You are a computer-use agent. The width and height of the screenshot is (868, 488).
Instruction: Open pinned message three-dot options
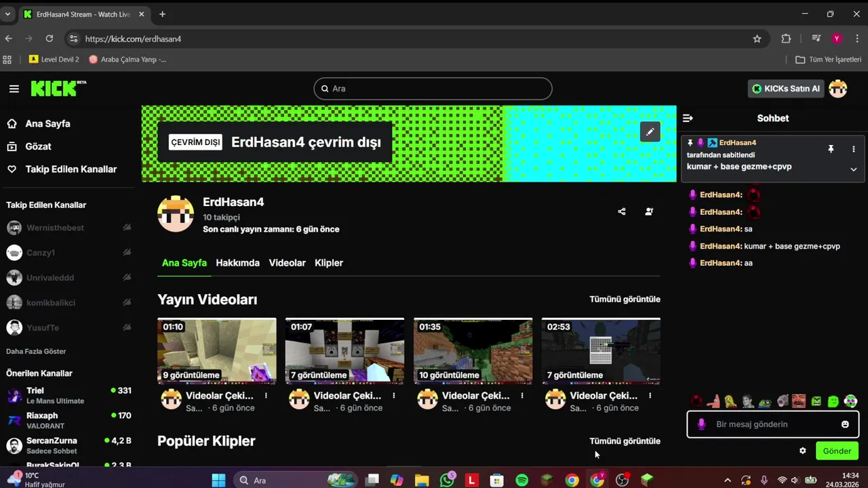[854, 149]
